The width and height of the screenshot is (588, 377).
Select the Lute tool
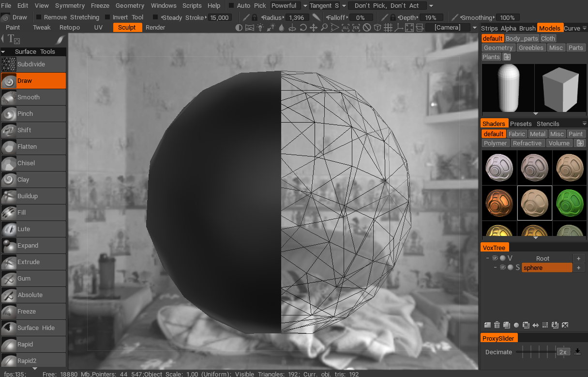(33, 229)
